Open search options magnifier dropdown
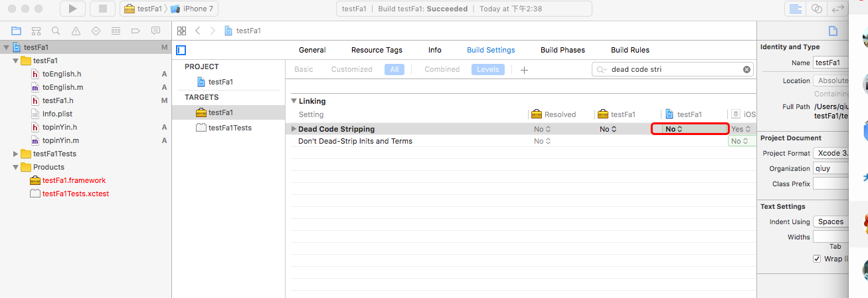This screenshot has width=868, height=298. click(x=602, y=69)
